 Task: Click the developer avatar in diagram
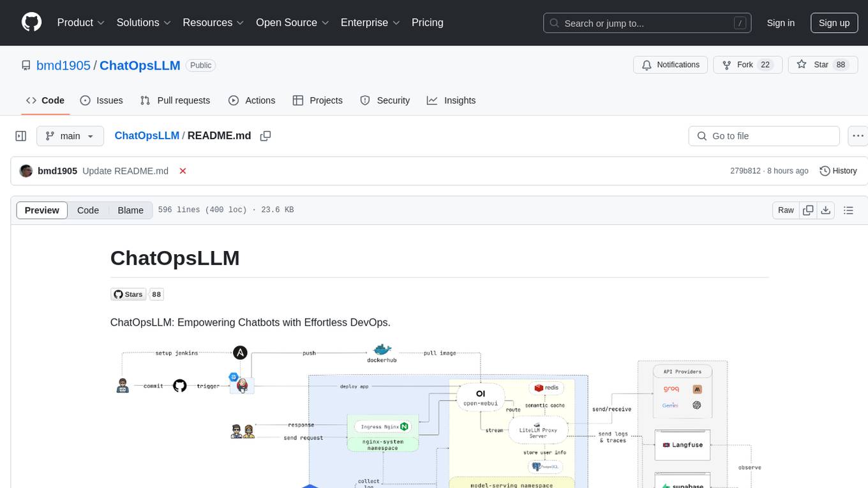(123, 386)
